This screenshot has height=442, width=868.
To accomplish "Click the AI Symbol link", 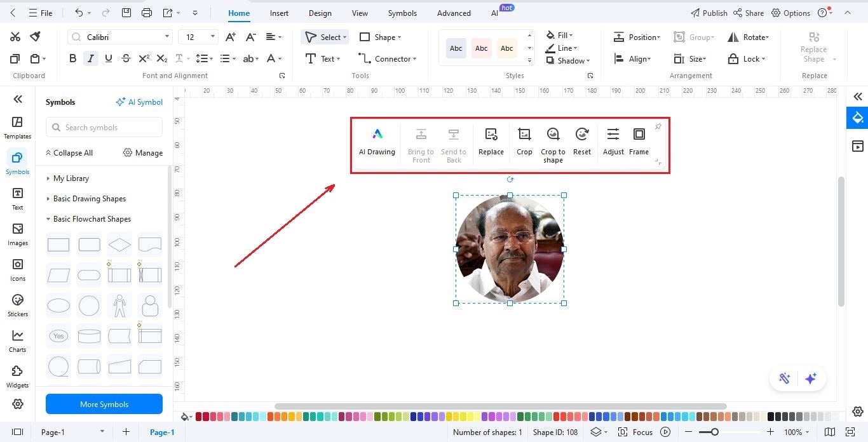I will (140, 102).
